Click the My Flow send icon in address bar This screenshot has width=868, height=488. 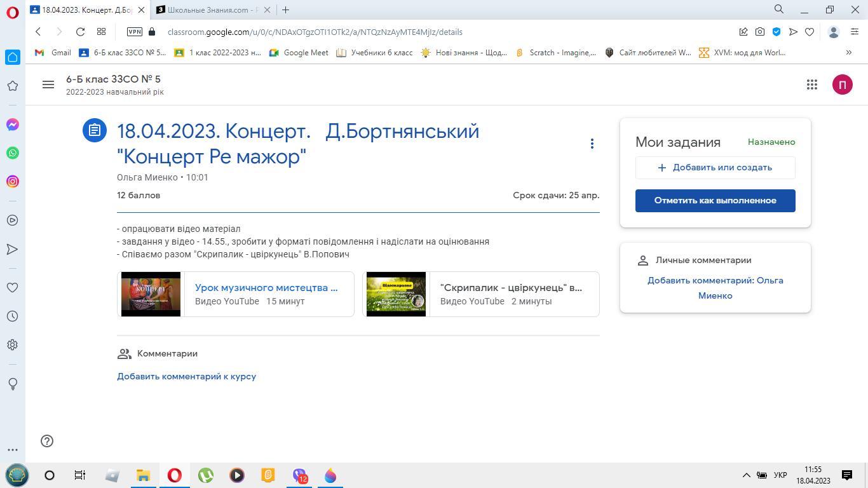coord(793,32)
